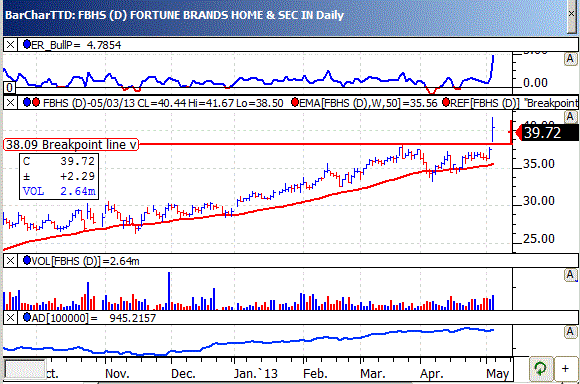Click the 25.00 price axis label
The width and height of the screenshot is (580, 384).
coord(539,239)
